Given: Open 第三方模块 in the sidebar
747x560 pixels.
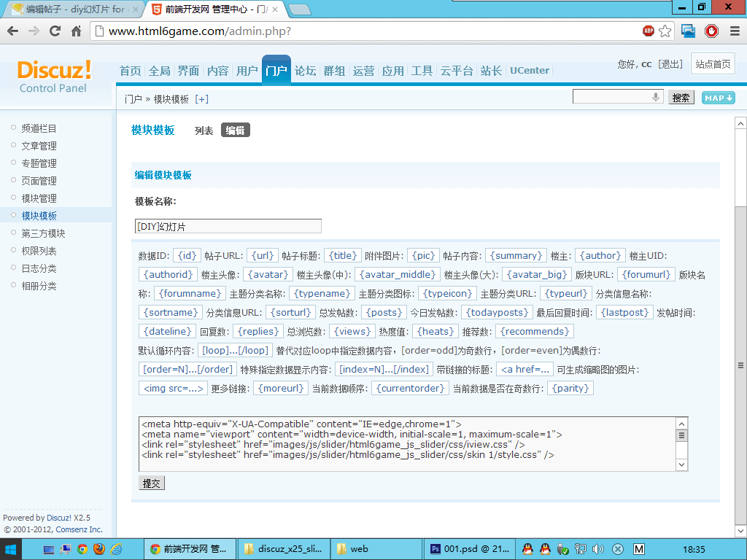Looking at the screenshot, I should click(x=43, y=233).
